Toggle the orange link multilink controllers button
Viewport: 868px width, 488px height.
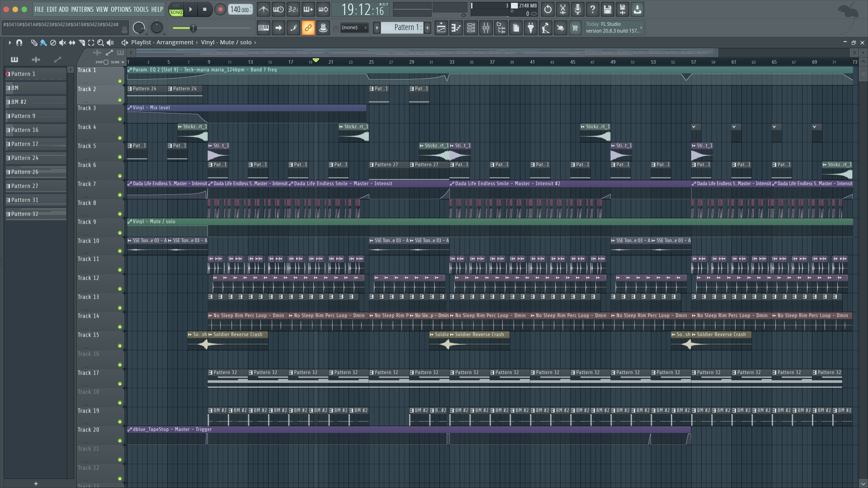pyautogui.click(x=308, y=28)
